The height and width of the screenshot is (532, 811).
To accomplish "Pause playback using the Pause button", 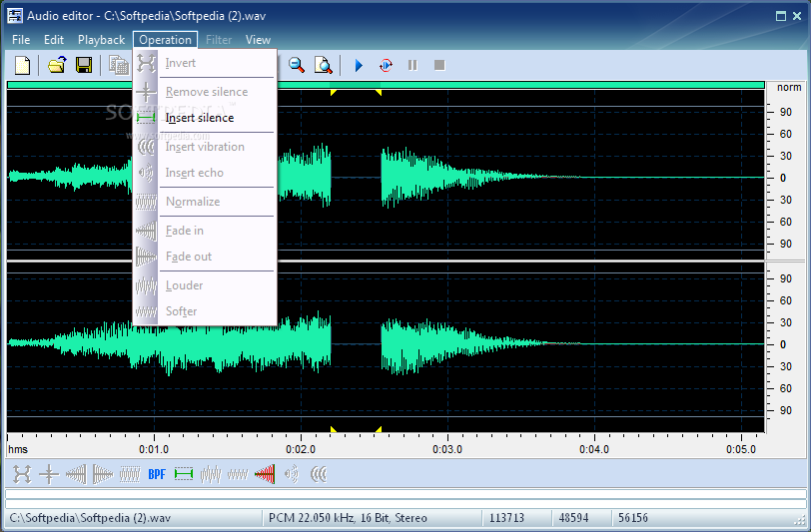I will 412,65.
